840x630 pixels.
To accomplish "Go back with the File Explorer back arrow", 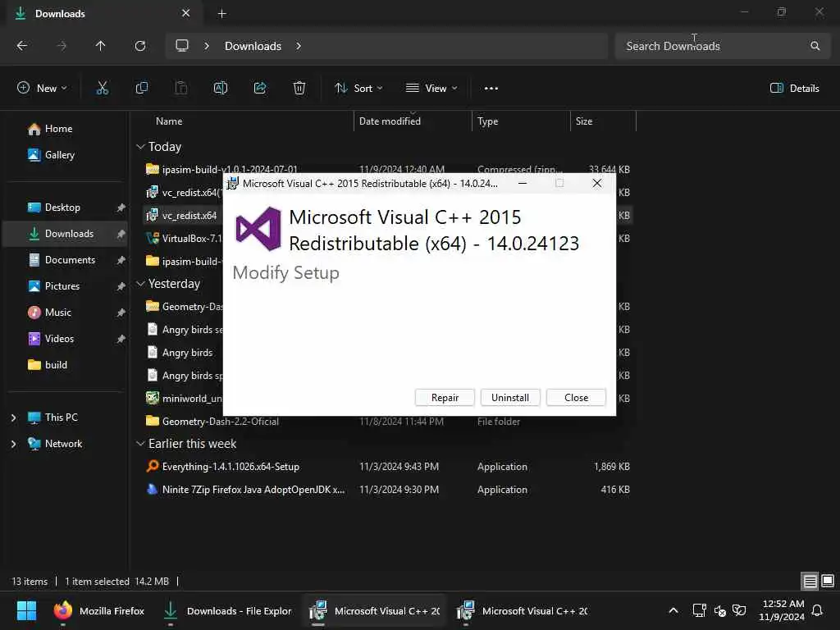I will (22, 46).
